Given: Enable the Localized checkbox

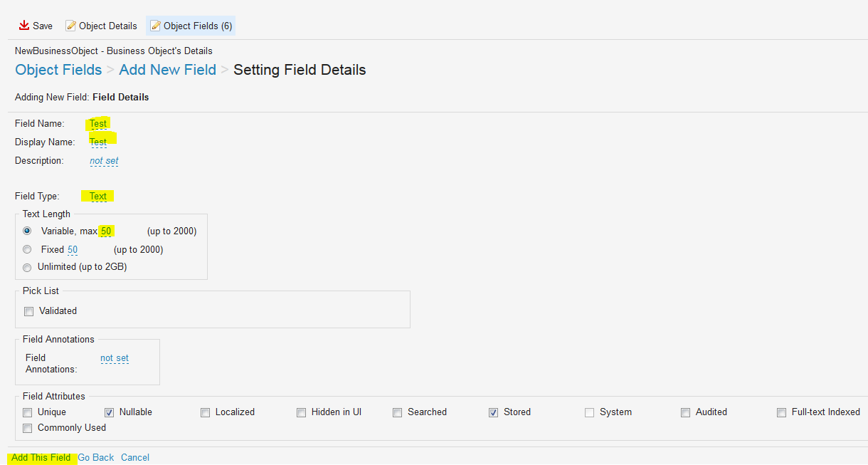Looking at the screenshot, I should [x=206, y=412].
